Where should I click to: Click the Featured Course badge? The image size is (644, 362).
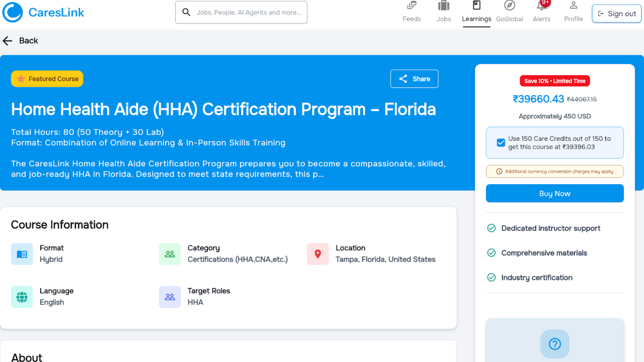tap(47, 79)
